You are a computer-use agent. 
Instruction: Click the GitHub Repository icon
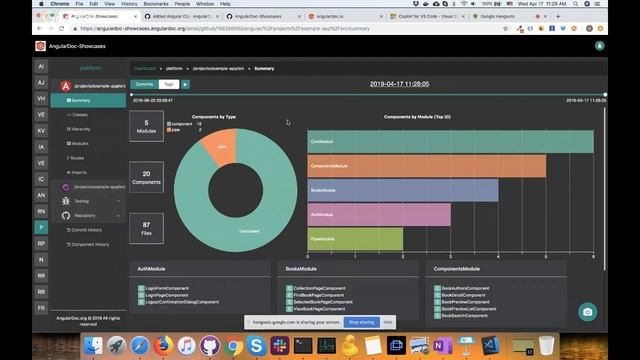point(66,216)
